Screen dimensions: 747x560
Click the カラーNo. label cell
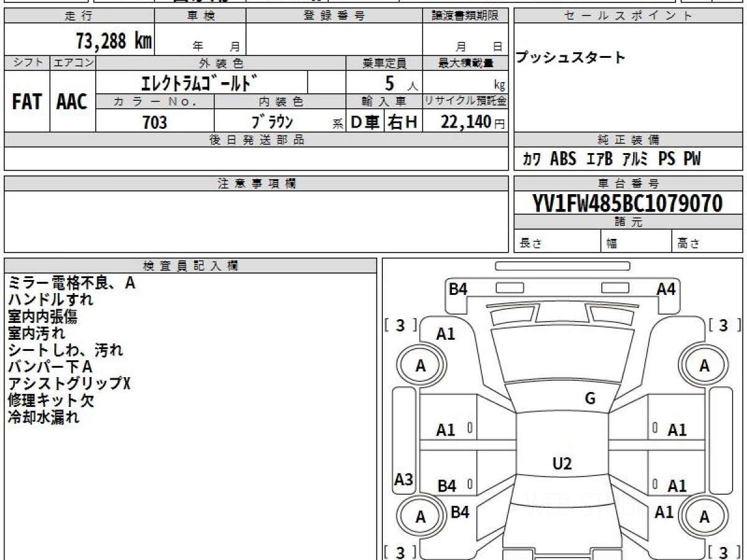point(155,101)
